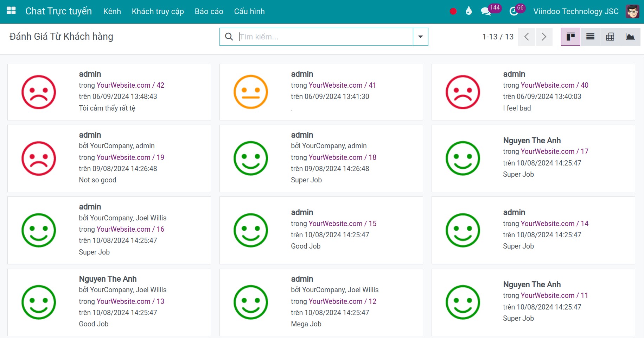Click the red recording indicator icon
644x338 pixels.
point(453,11)
